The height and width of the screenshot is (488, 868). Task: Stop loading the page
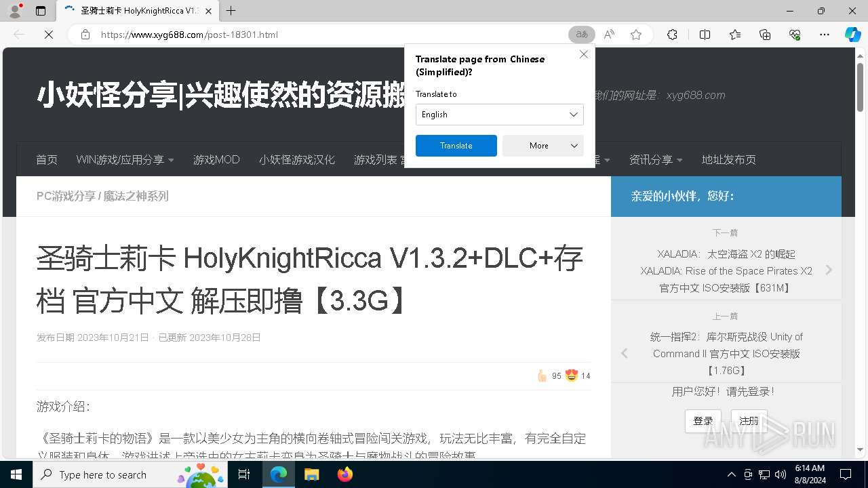(49, 35)
